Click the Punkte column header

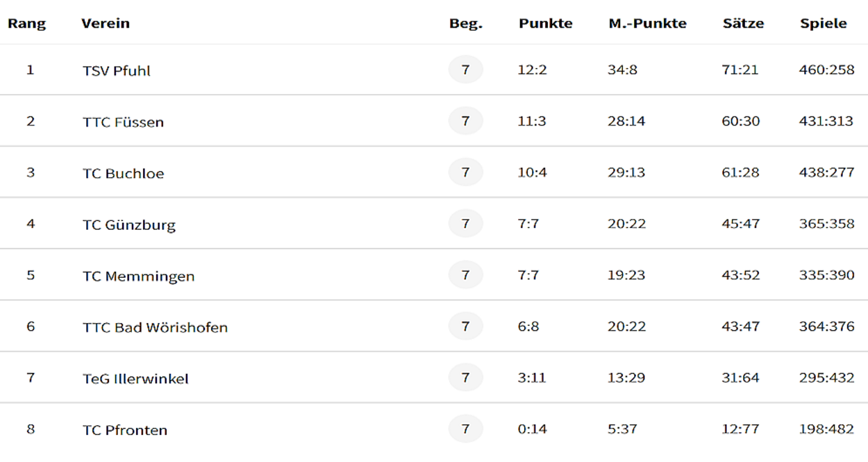tap(546, 24)
